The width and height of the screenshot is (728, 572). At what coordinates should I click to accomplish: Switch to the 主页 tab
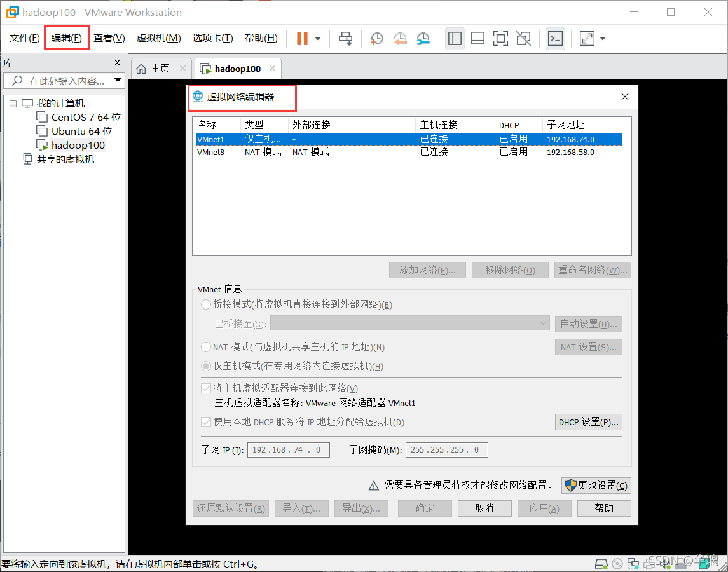pos(160,68)
